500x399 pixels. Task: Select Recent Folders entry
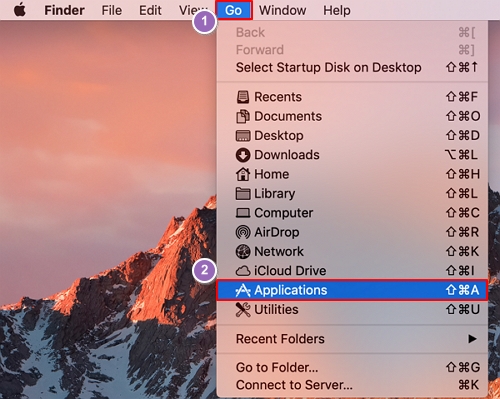(x=352, y=339)
